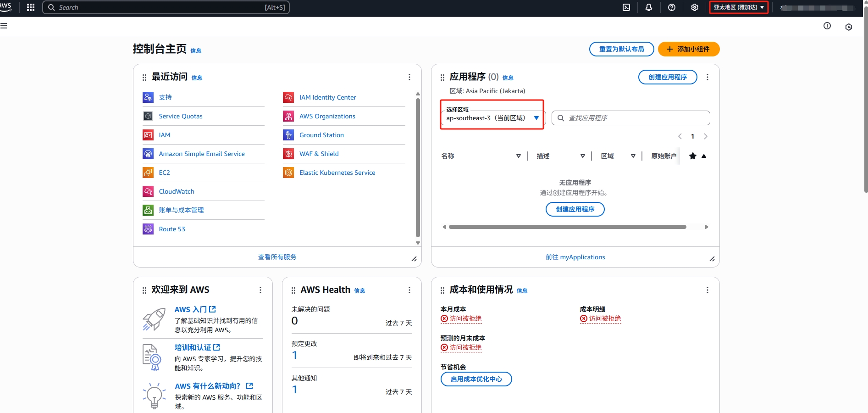868x413 pixels.
Task: Click 访问被拒绝 under 本月成本
Action: click(461, 318)
